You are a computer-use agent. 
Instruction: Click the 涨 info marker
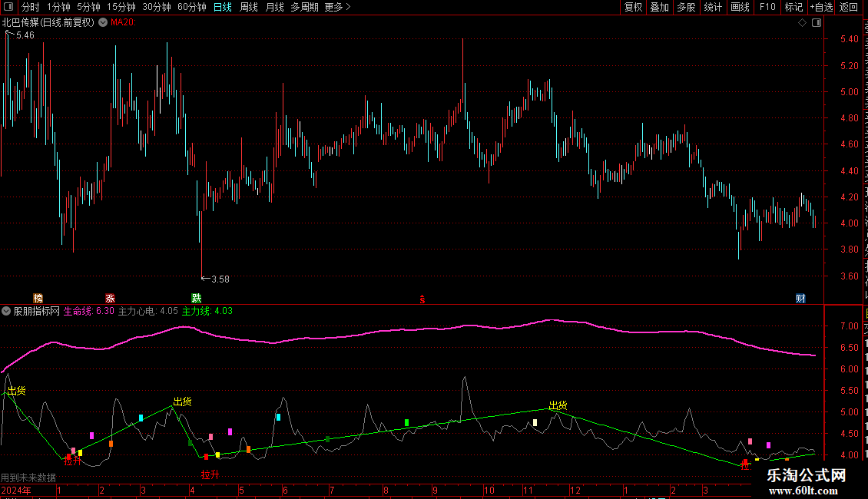click(x=110, y=298)
